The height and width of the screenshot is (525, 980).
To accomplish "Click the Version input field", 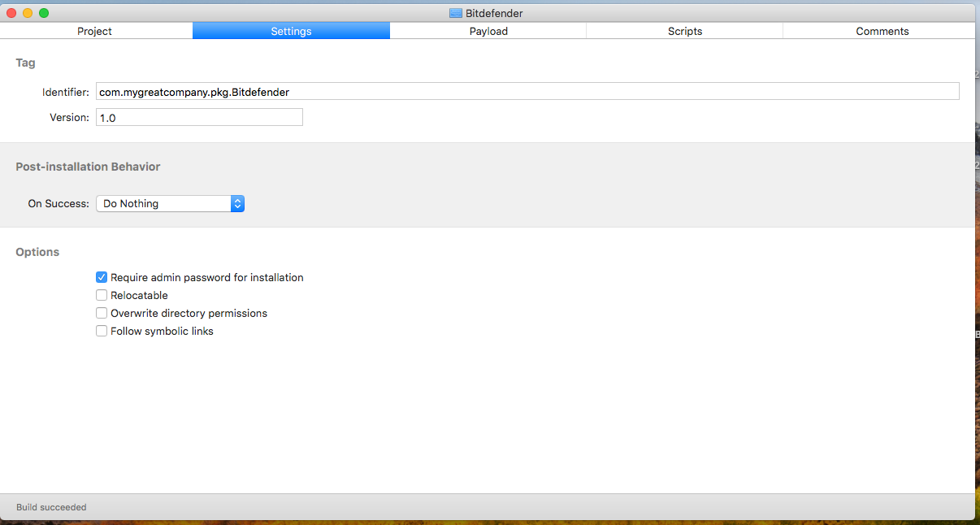I will pos(199,117).
